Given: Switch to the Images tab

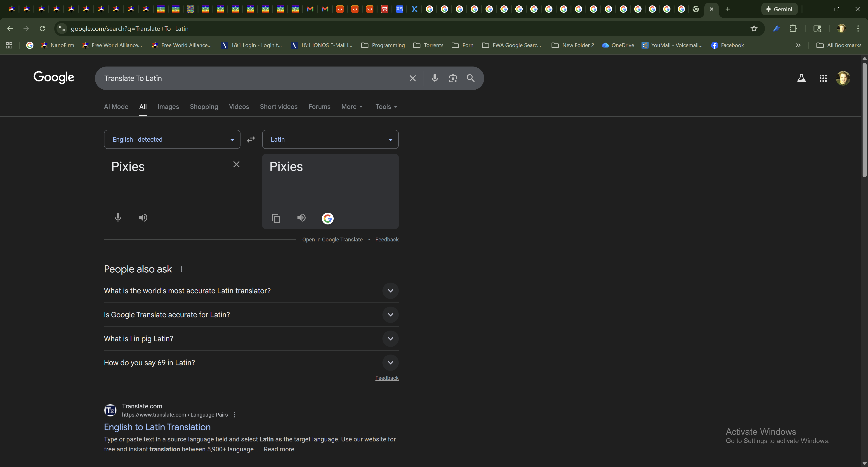Looking at the screenshot, I should [168, 107].
